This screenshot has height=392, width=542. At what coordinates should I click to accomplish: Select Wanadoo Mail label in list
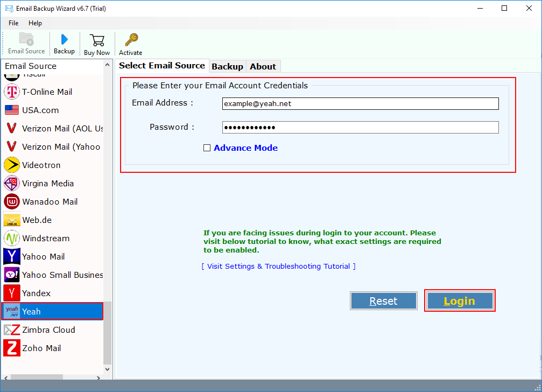click(50, 201)
